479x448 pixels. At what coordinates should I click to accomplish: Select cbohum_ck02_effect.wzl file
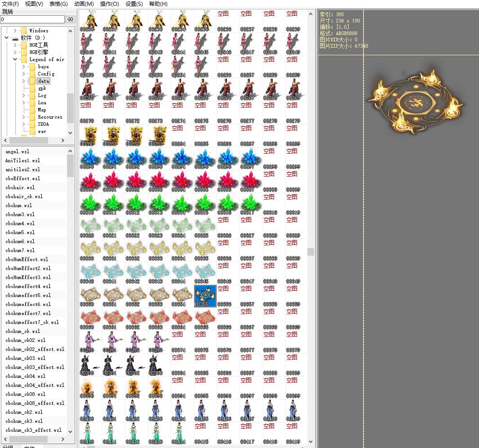click(35, 349)
